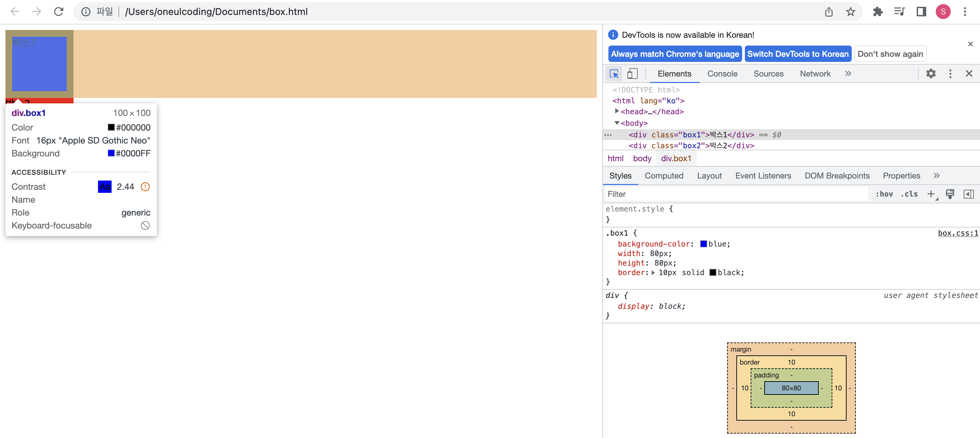Screen dimensions: 980x438
Task: Toggle device toolbar emulation icon
Action: (x=632, y=74)
